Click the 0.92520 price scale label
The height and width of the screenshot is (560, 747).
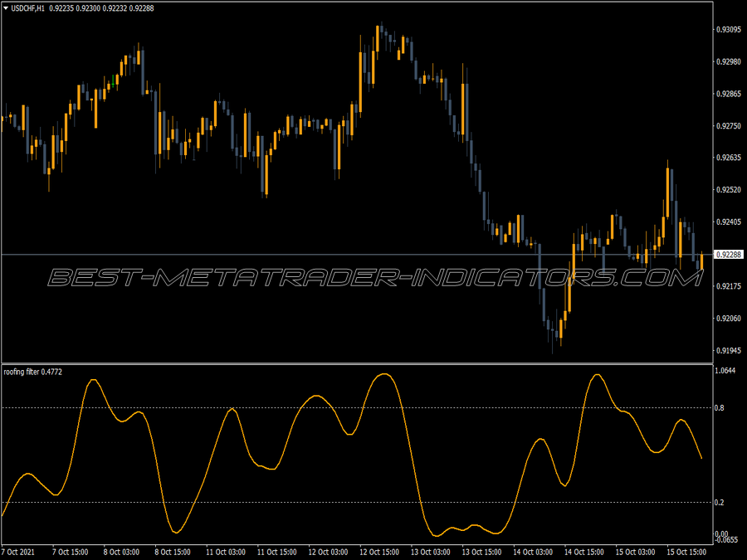click(x=729, y=190)
